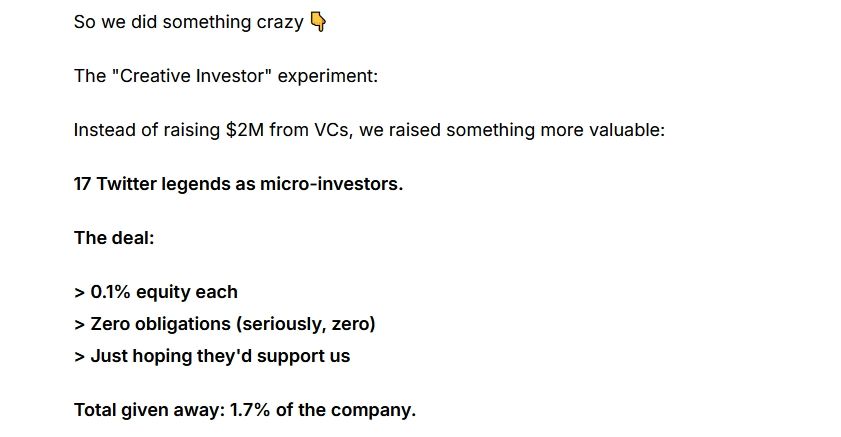Image resolution: width=841 pixels, height=437 pixels.
Task: Click the word "Twitter" in the bold line
Action: tap(126, 184)
